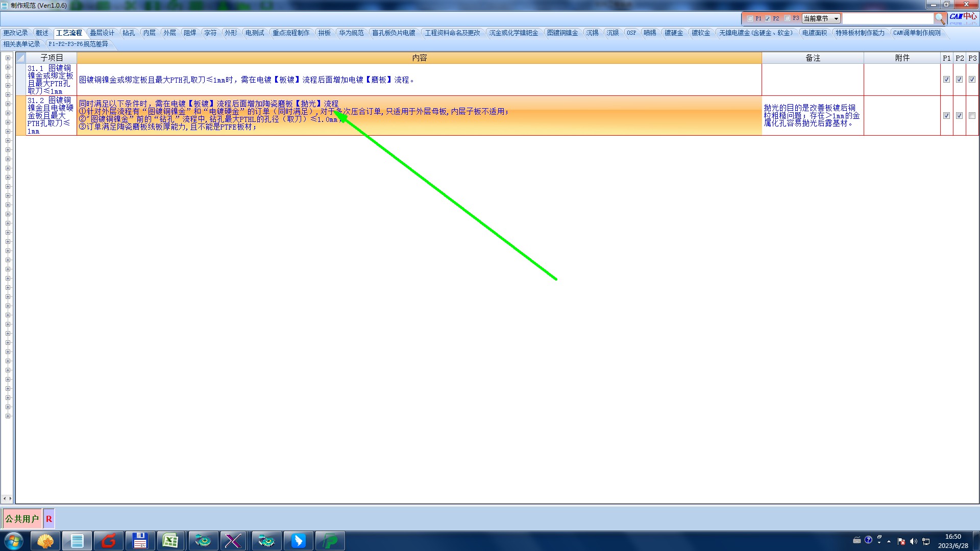Screen dimensions: 980x551
Task: Uncheck the P2 box in row 31.1
Action: pos(959,80)
